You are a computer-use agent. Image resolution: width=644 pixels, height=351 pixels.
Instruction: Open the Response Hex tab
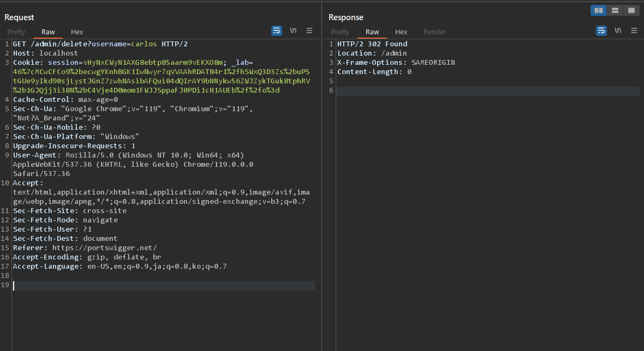click(x=401, y=32)
